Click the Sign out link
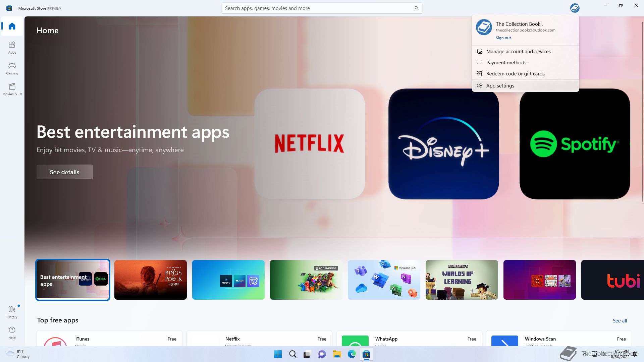The width and height of the screenshot is (644, 362). coord(503,38)
